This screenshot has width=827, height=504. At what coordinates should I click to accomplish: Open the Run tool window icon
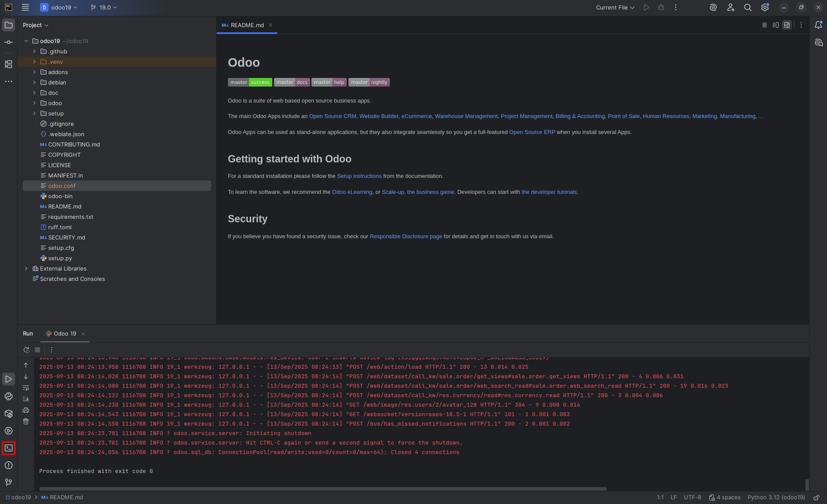(x=9, y=379)
